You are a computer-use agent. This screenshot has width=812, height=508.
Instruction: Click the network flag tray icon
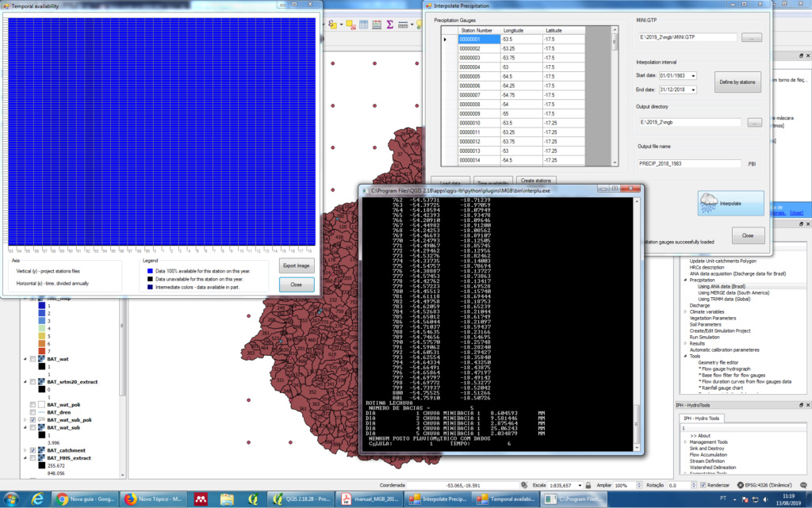point(745,499)
